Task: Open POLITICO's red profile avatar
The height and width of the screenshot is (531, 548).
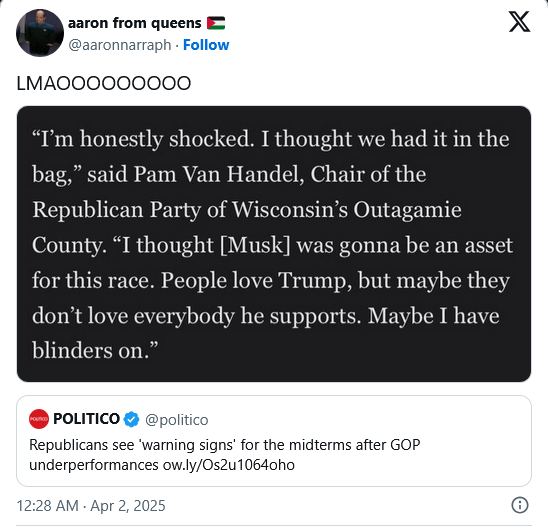Action: (x=39, y=419)
